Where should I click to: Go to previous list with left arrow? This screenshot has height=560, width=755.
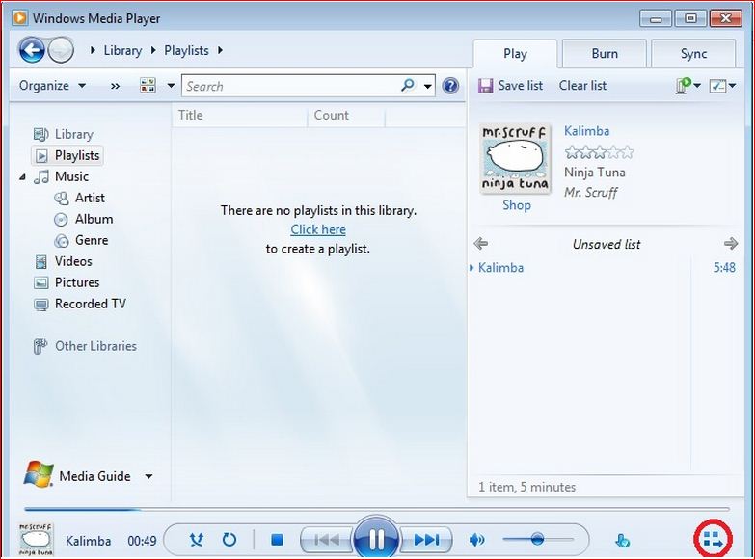480,243
